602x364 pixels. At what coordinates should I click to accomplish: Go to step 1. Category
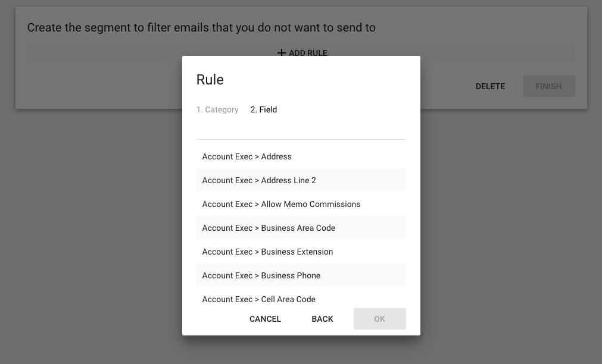point(217,109)
